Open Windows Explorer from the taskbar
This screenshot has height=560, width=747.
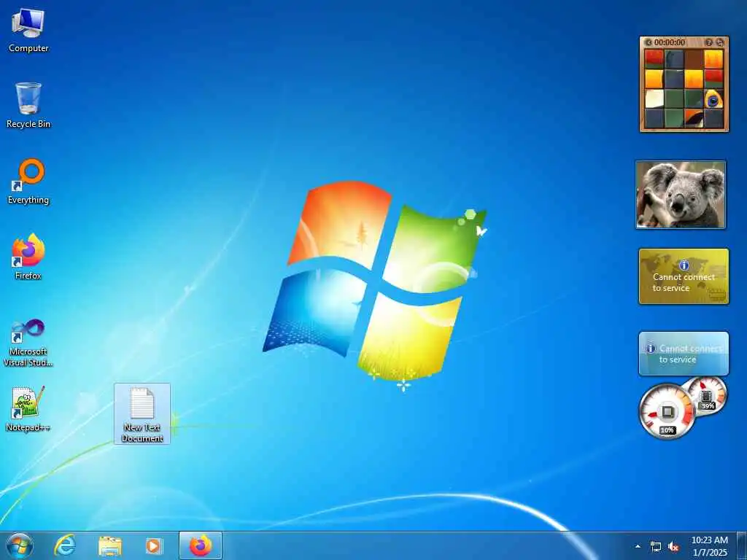(109, 545)
